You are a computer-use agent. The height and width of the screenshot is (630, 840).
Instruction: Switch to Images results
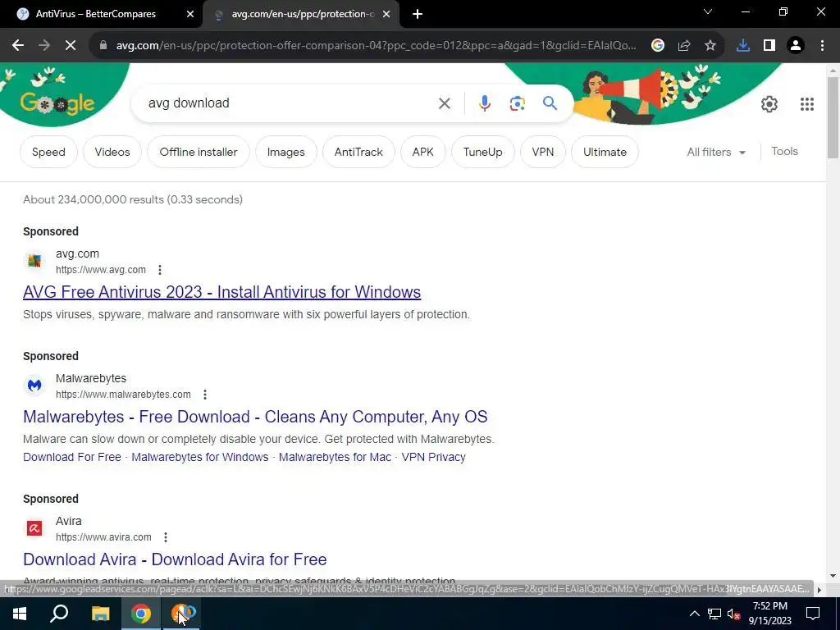click(286, 152)
